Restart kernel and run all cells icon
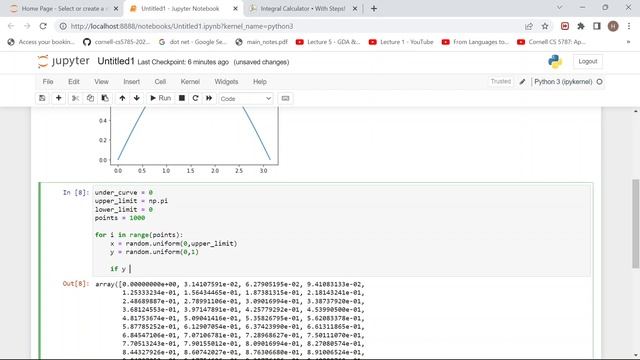The width and height of the screenshot is (640, 360). 209,98
